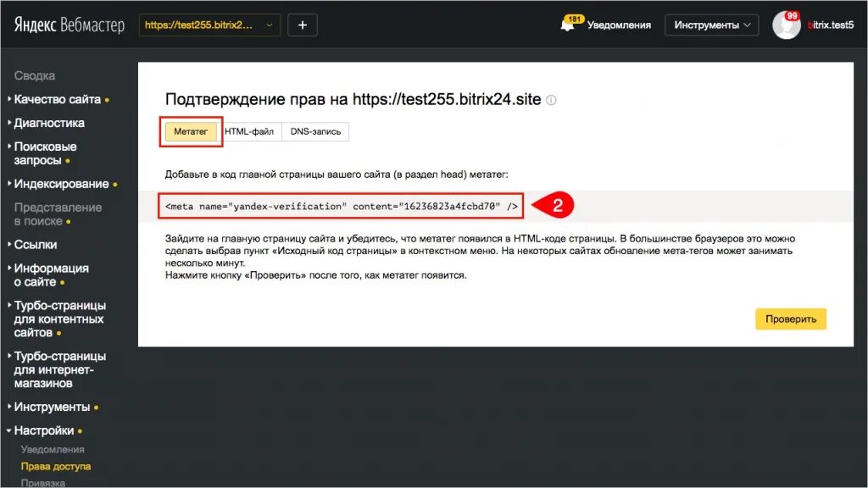Click the Проверить button
This screenshot has height=488, width=868.
[791, 319]
